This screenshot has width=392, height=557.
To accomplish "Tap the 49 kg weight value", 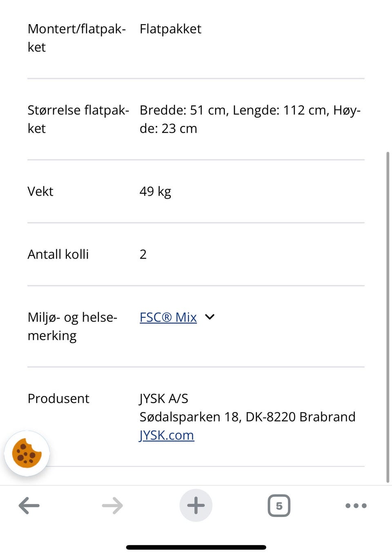I will [155, 191].
